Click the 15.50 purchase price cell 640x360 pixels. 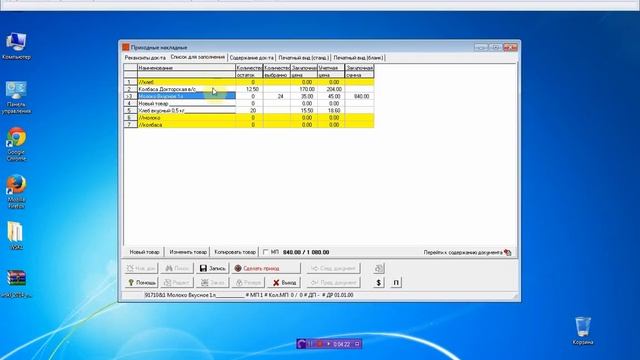[304, 111]
